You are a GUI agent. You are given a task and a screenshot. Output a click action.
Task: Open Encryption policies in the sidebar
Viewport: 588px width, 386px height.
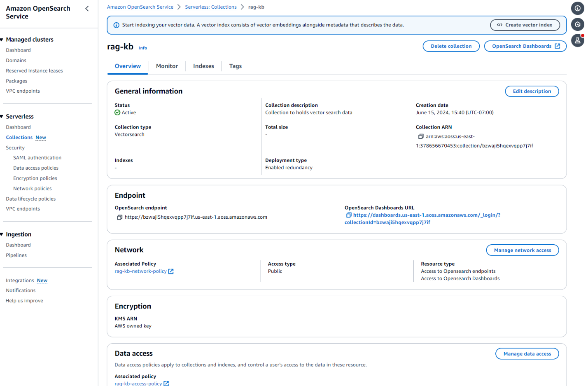pyautogui.click(x=35, y=178)
